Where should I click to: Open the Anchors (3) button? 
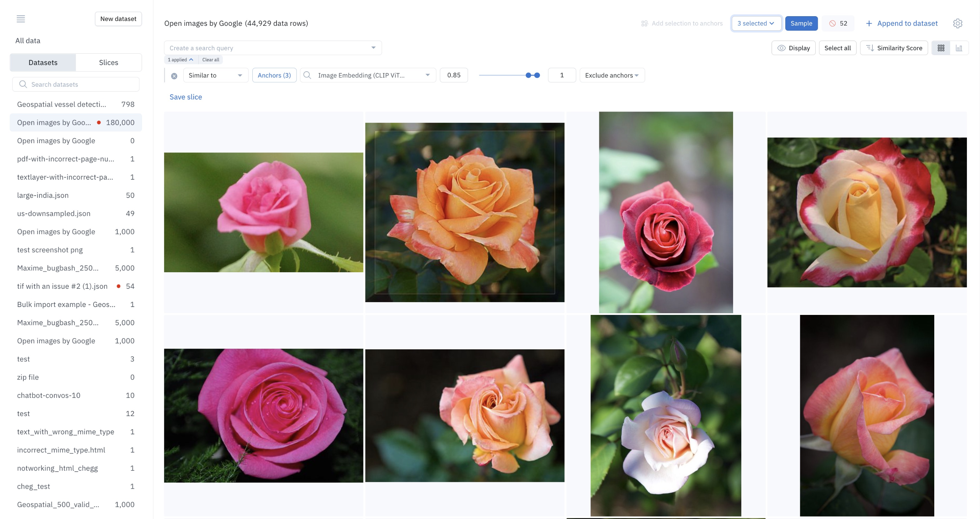[x=274, y=75]
